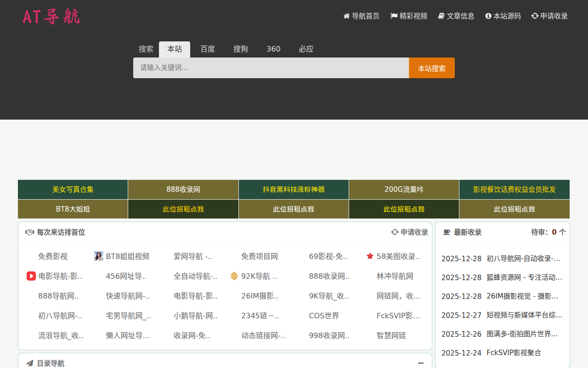
Task: Click the red play icon near 电影导航
Action: (31, 276)
